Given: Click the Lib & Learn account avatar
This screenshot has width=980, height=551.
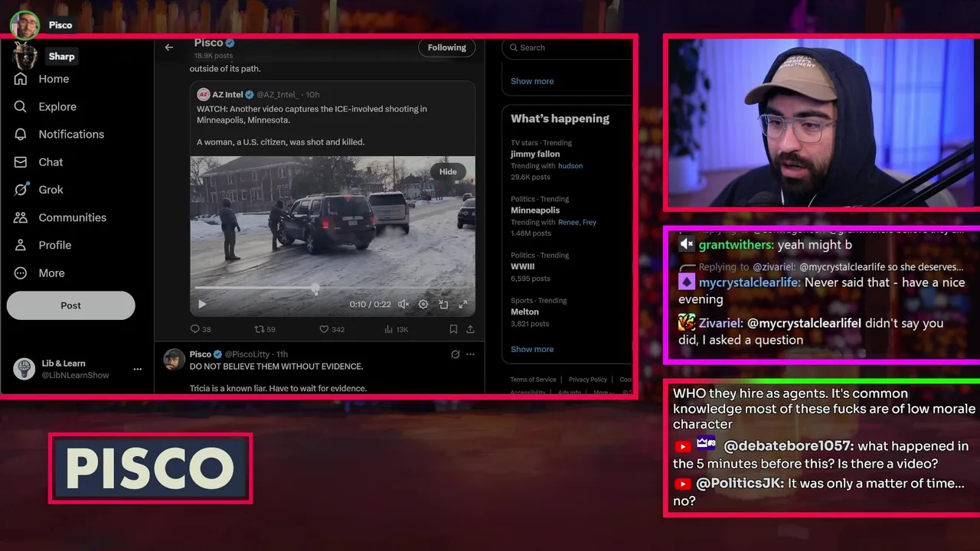Looking at the screenshot, I should 24,369.
